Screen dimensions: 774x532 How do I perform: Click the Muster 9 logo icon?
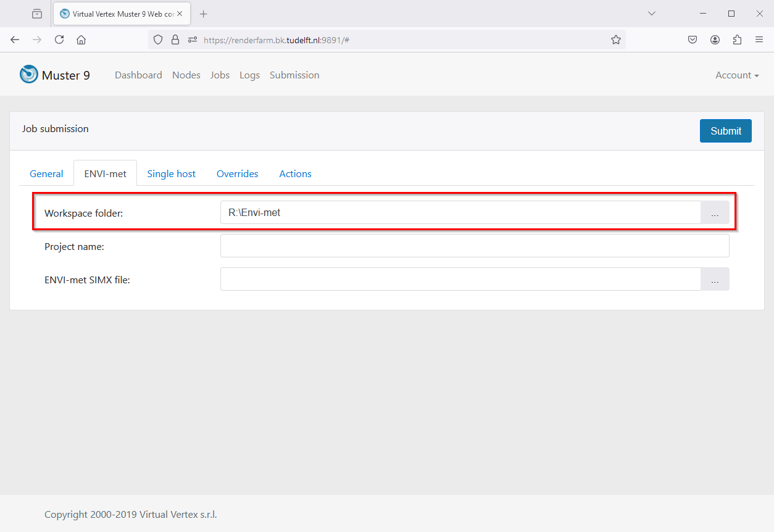tap(28, 74)
